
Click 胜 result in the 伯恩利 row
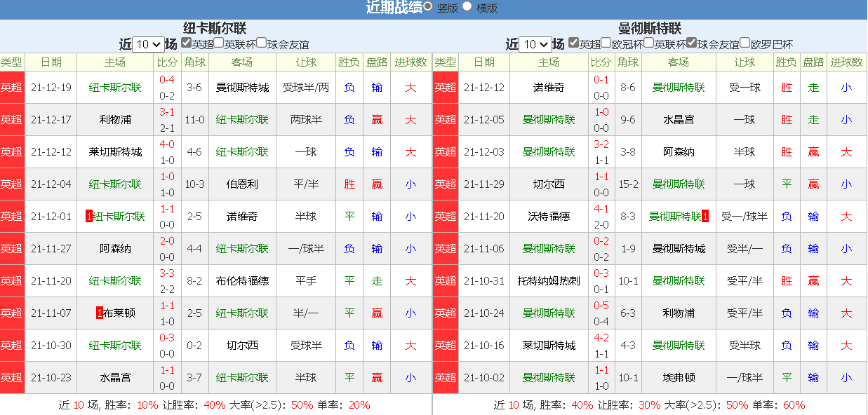click(x=349, y=184)
